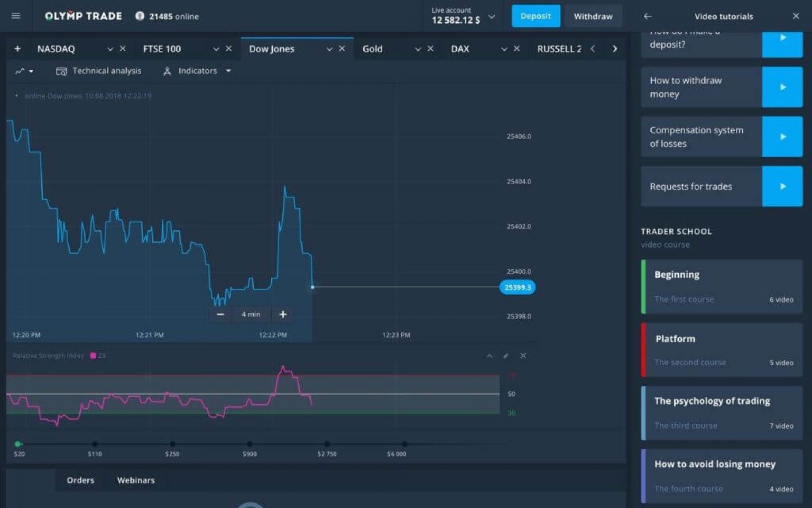Close the NASDAQ tab
Image resolution: width=812 pixels, height=508 pixels.
click(123, 48)
